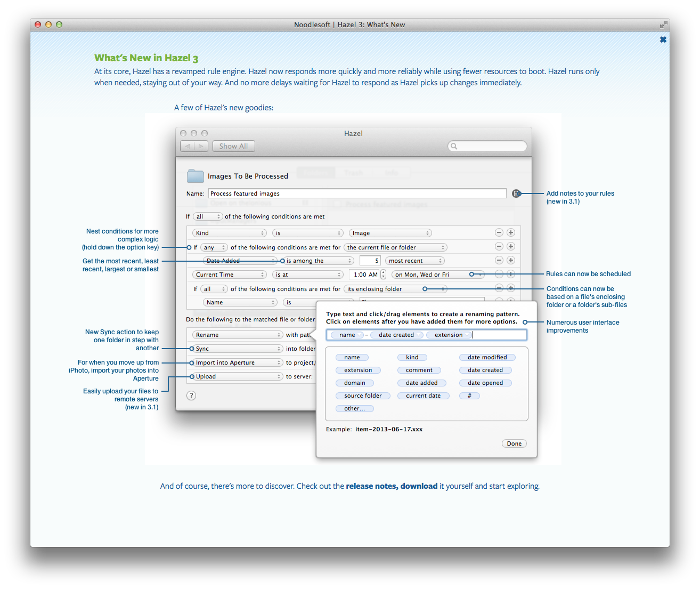This screenshot has height=589, width=700.
Task: Click the 'current date' token
Action: (424, 396)
